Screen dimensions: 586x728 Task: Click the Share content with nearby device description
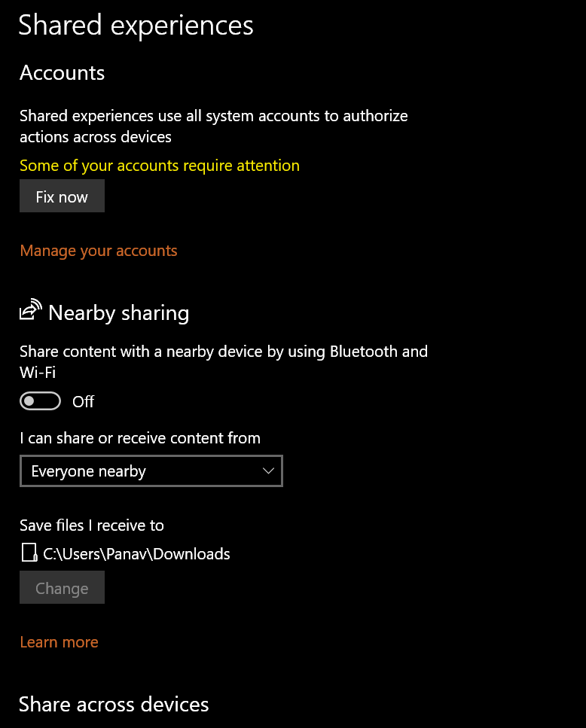(224, 361)
